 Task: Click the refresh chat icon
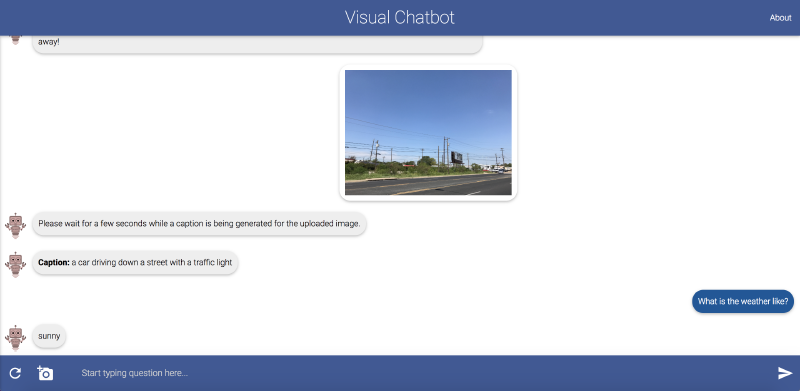(15, 373)
